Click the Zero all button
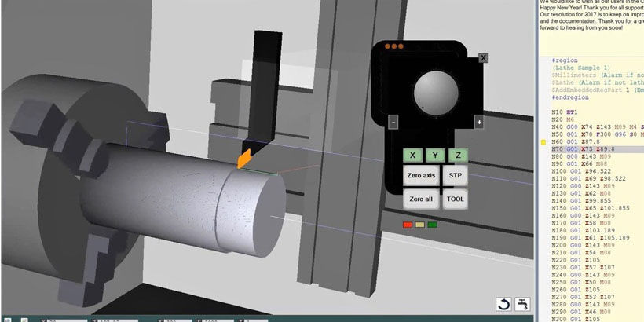 click(421, 199)
